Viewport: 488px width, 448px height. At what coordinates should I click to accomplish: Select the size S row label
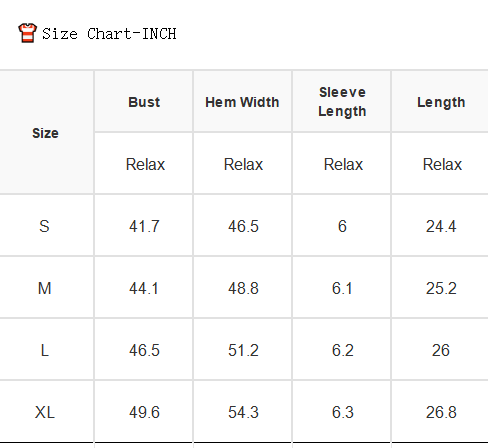coord(44,226)
